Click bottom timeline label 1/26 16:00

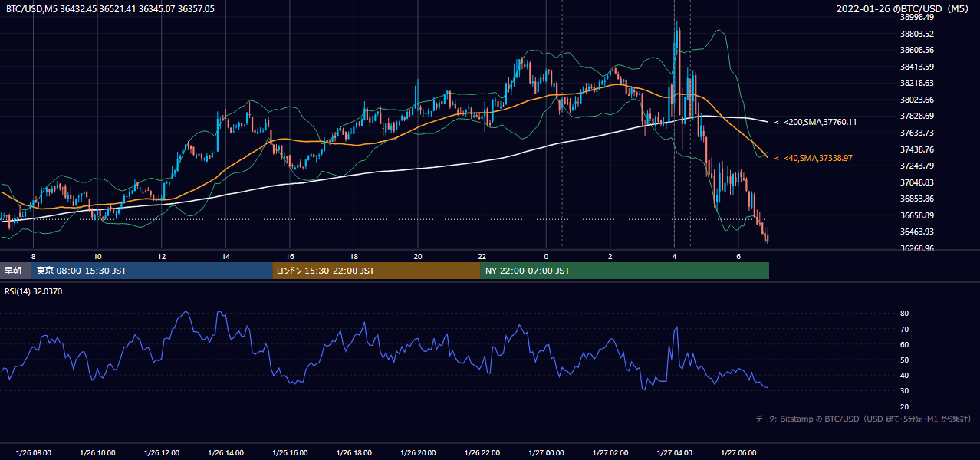click(x=290, y=453)
